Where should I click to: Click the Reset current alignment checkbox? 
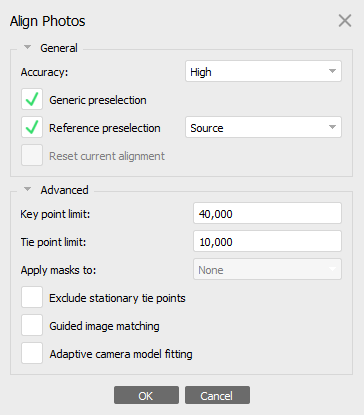coord(32,155)
